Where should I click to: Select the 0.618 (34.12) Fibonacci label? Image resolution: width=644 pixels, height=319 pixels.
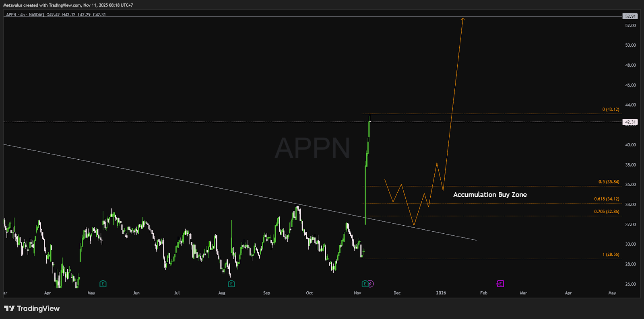click(x=607, y=199)
